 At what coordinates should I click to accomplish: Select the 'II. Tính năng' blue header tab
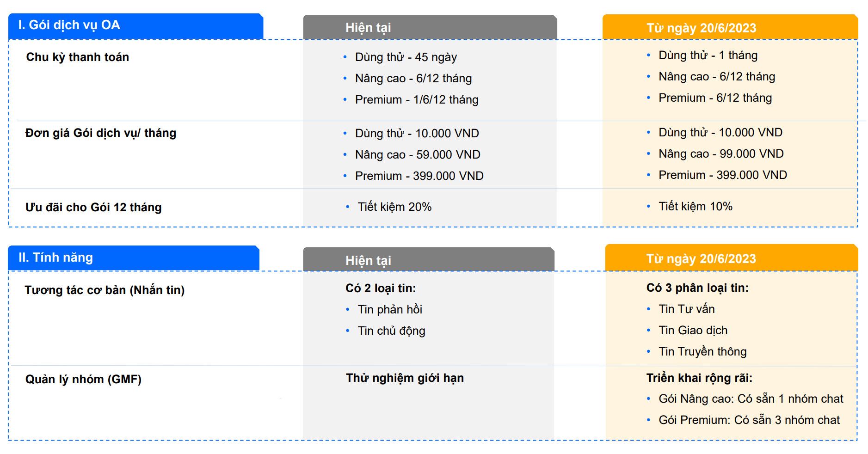pos(134,258)
